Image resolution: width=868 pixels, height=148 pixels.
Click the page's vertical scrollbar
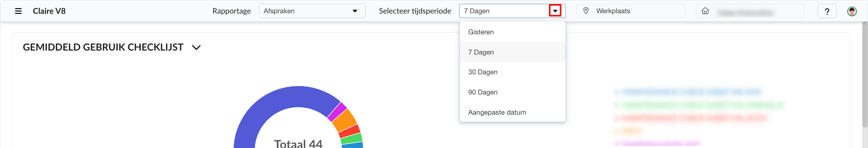pyautogui.click(x=864, y=74)
